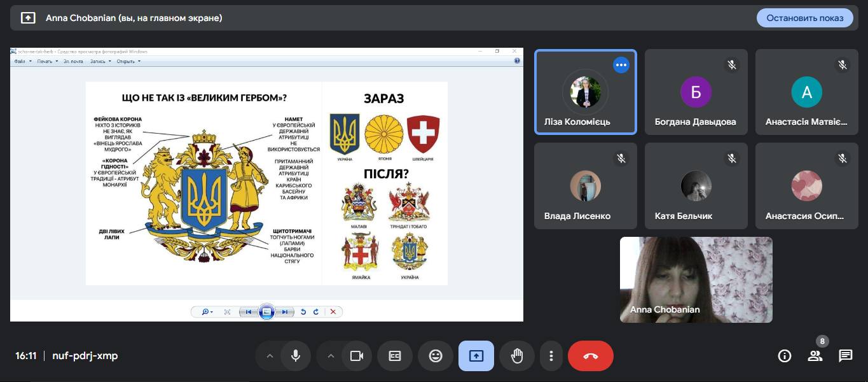
Task: Expand the video settings chevron next to camera
Action: (331, 356)
